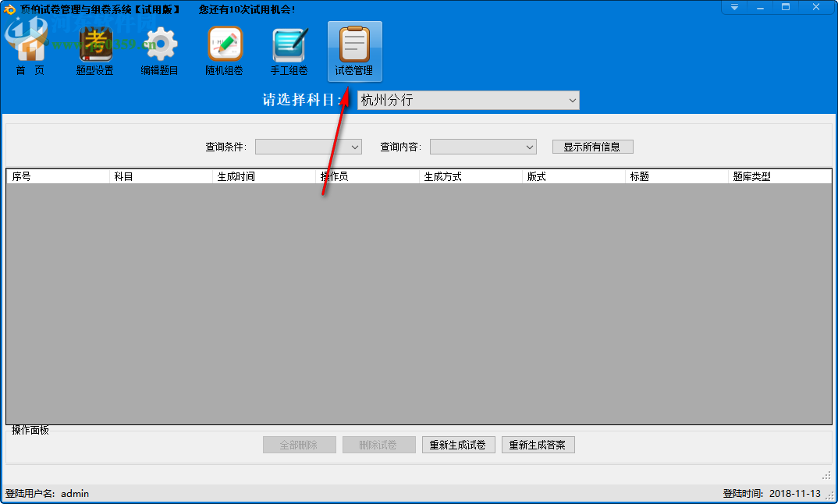Select the 试卷管理 paper management icon
This screenshot has width=838, height=504.
pos(354,47)
